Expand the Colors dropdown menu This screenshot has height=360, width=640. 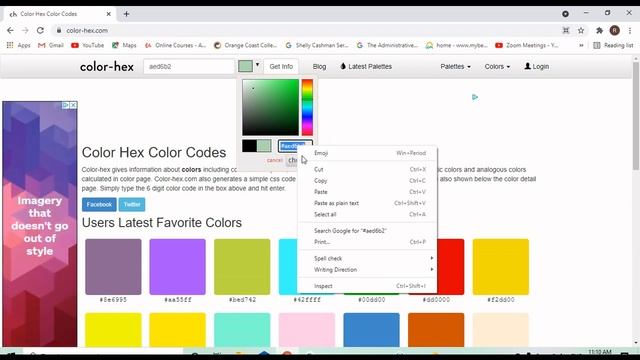[497, 67]
